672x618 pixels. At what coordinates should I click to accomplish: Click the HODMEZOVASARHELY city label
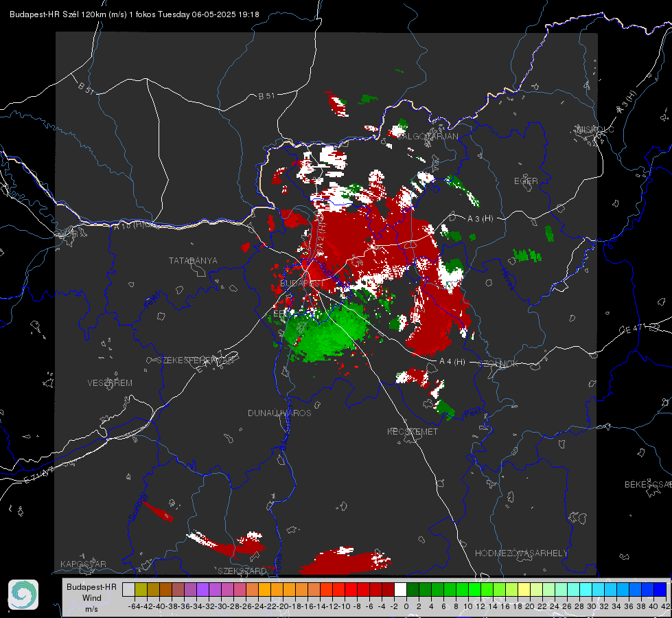(521, 553)
